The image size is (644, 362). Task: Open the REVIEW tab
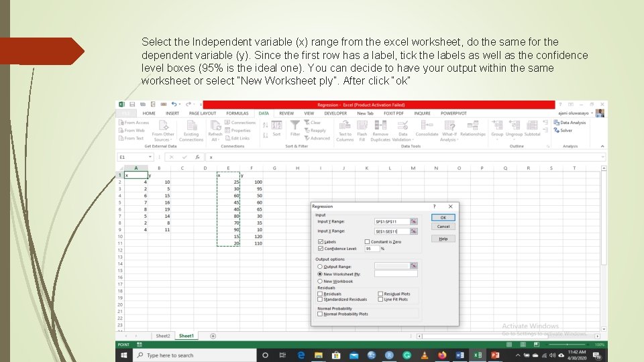[286, 113]
